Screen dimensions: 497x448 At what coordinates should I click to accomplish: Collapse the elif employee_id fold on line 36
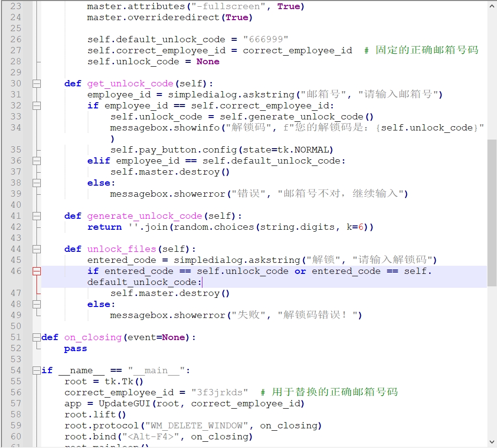(x=37, y=161)
